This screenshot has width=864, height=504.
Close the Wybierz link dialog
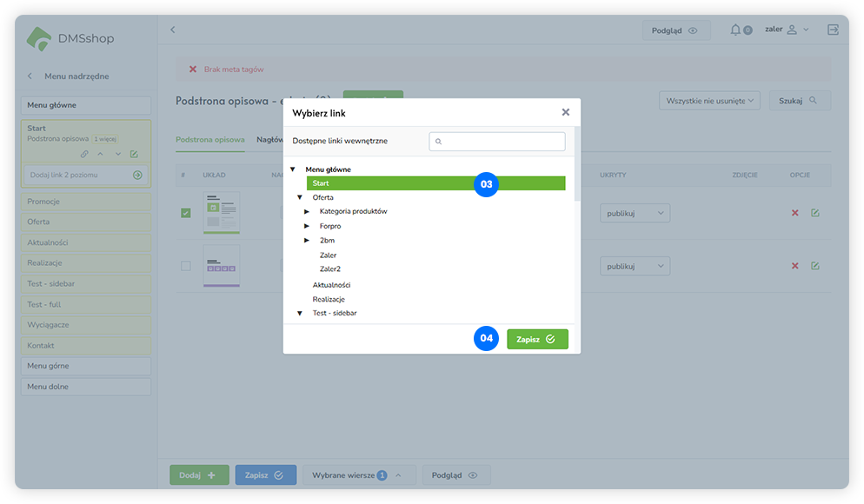pyautogui.click(x=566, y=112)
